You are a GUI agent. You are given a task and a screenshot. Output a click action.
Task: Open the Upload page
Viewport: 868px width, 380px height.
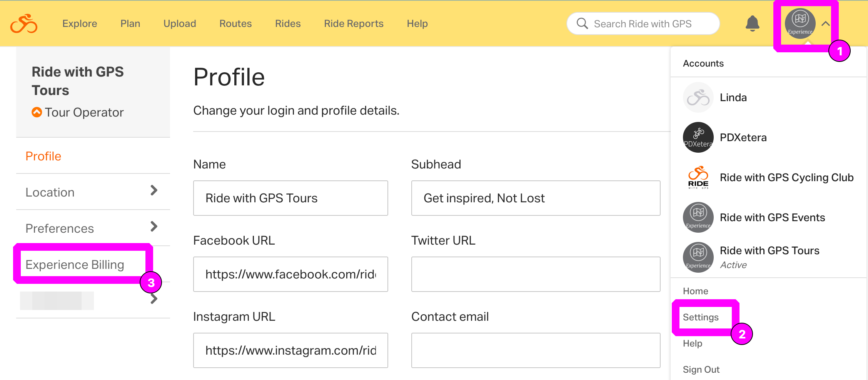[x=180, y=23]
